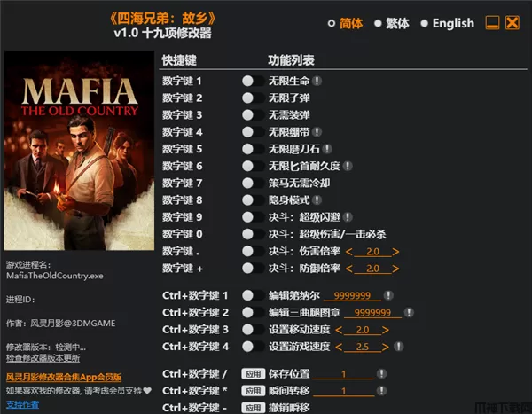Click the info icon beside 编辑三曲腿图章
The height and width of the screenshot is (414, 532).
pos(409,312)
